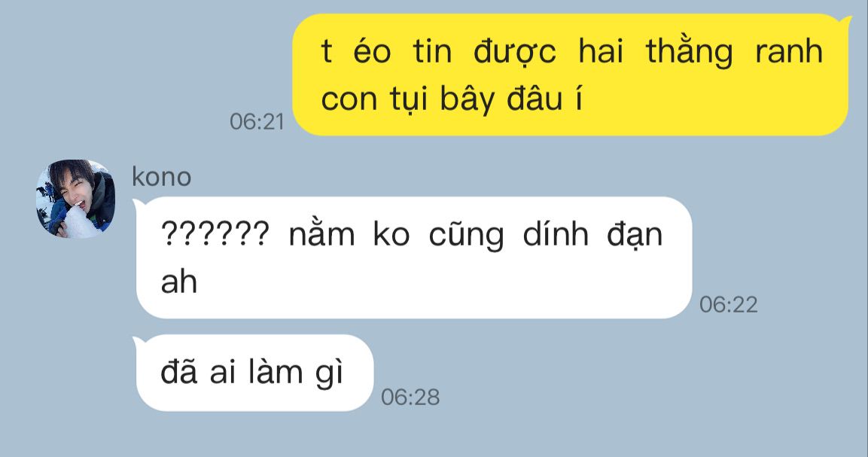Click the word "nằm" in kono's message

coord(321,233)
